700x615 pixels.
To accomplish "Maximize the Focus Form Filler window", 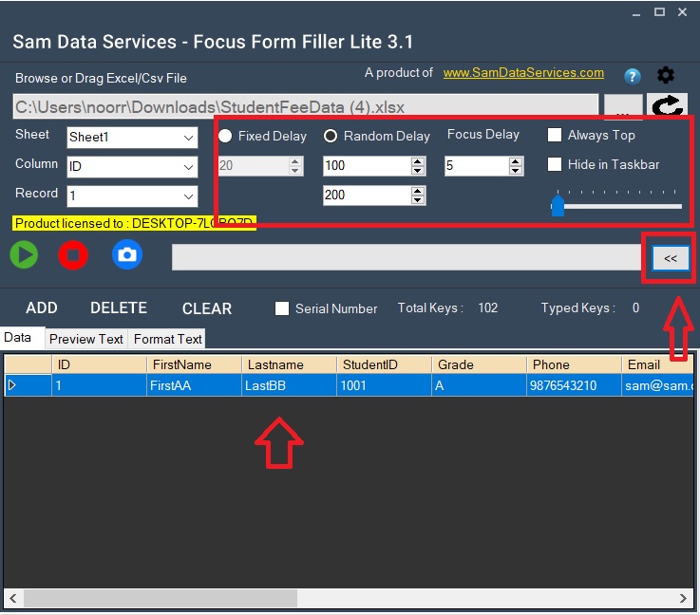I will [x=659, y=12].
